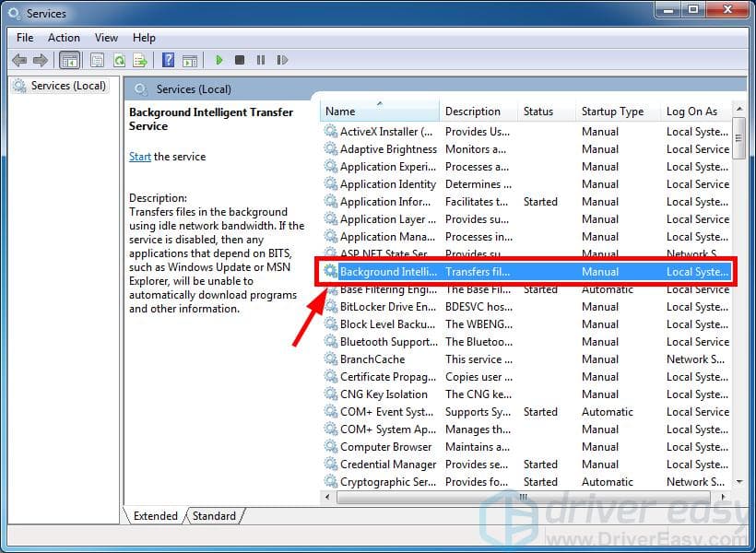Click gear icon beside Computer Browser
This screenshot has width=756, height=553.
click(330, 446)
